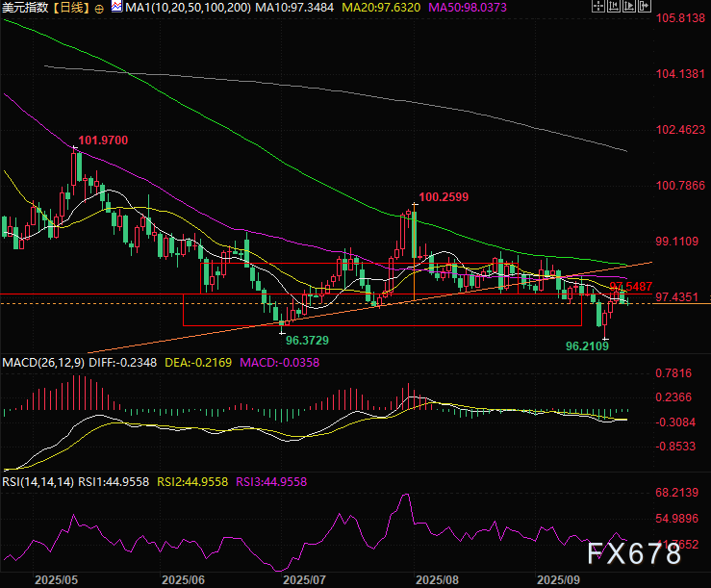This screenshot has width=711, height=588.
Task: Click the MA50:98.0373 legend label
Action: [424, 8]
